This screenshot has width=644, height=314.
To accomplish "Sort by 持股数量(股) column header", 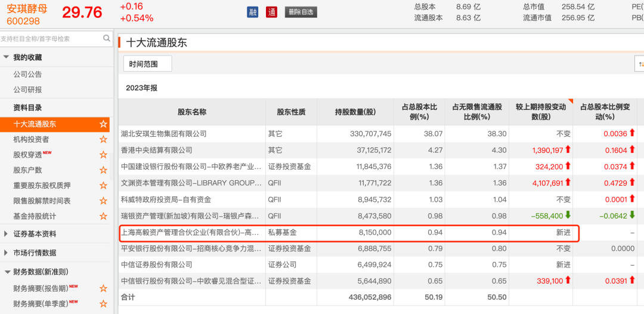I will (x=355, y=112).
